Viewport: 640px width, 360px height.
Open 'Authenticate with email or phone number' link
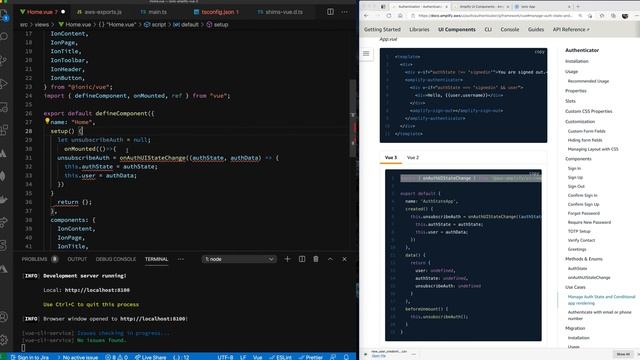point(599,315)
